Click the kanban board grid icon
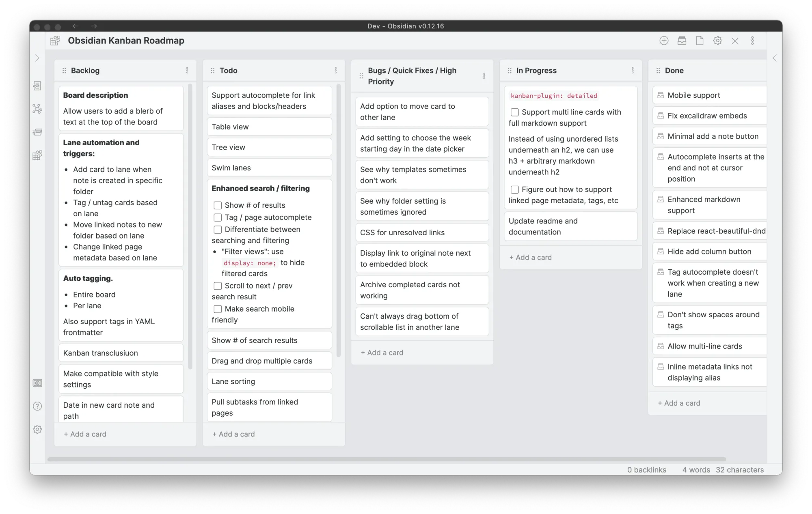Screen dimensions: 812x514 [55, 40]
